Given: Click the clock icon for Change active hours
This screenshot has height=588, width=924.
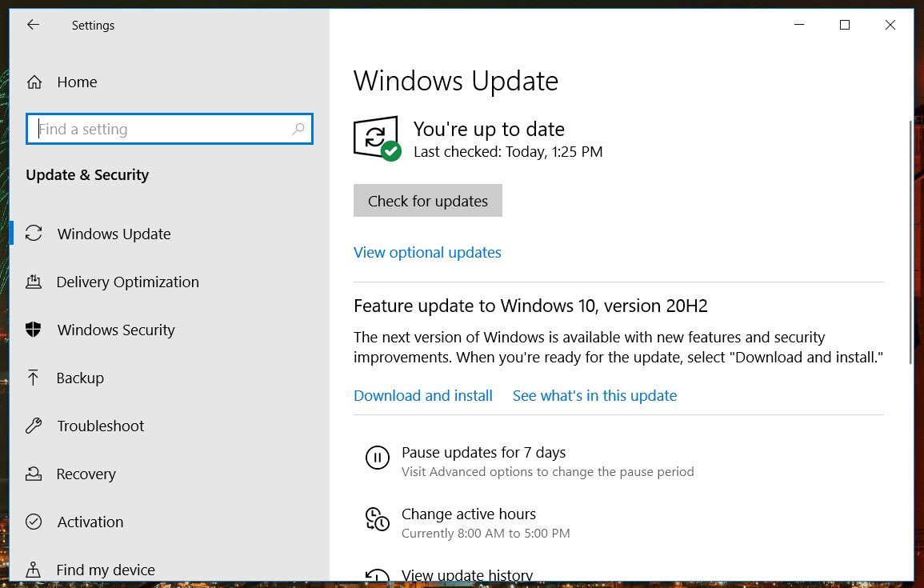Looking at the screenshot, I should click(377, 519).
